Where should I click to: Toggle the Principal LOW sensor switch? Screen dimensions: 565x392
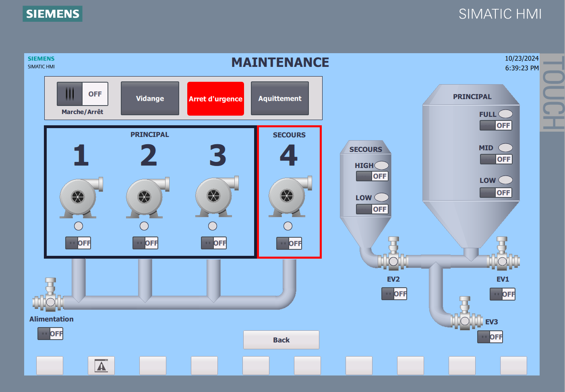click(496, 193)
